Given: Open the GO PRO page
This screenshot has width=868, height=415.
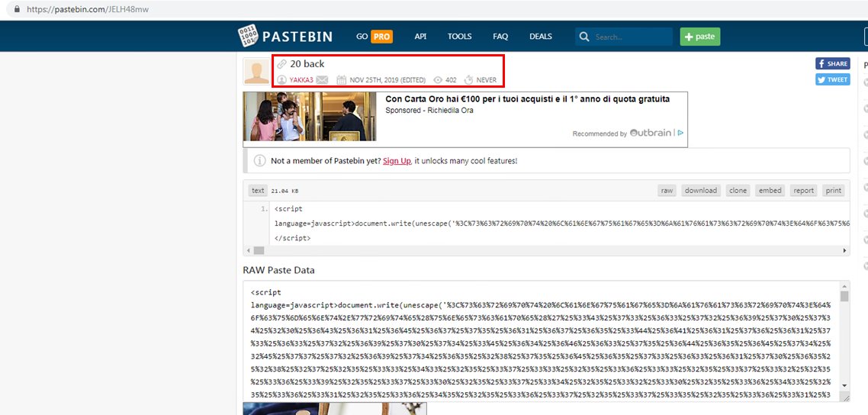Looking at the screenshot, I should coord(375,37).
